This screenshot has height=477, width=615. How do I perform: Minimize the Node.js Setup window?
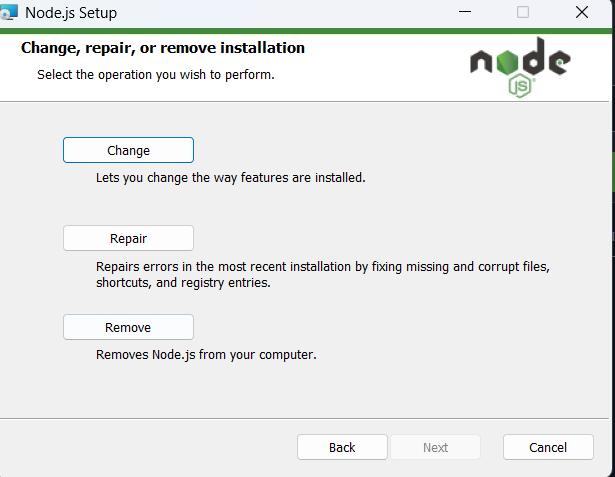tap(465, 13)
